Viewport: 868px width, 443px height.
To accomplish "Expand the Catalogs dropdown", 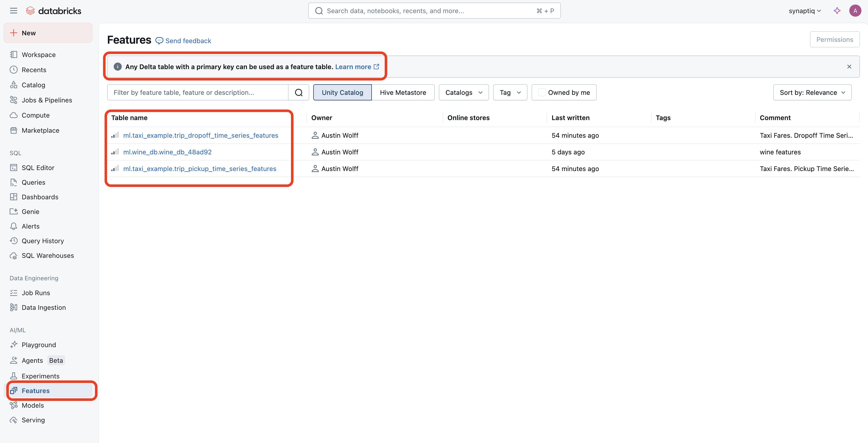I will click(463, 93).
